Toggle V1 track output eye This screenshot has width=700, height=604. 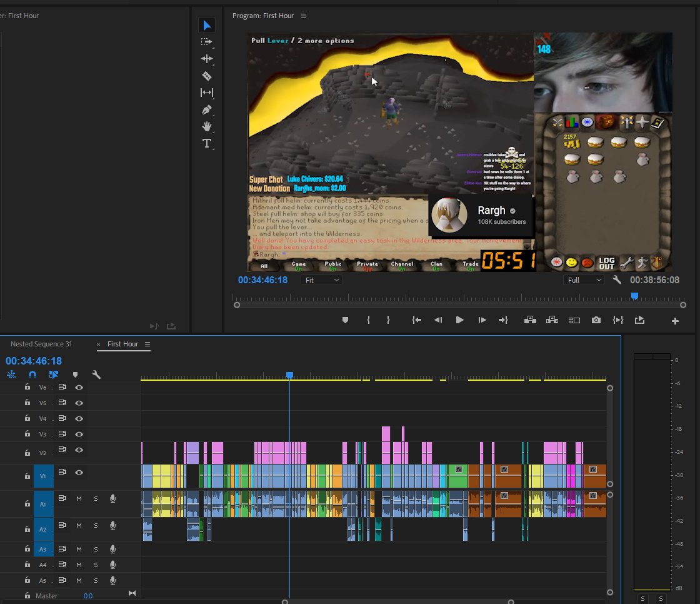(79, 472)
